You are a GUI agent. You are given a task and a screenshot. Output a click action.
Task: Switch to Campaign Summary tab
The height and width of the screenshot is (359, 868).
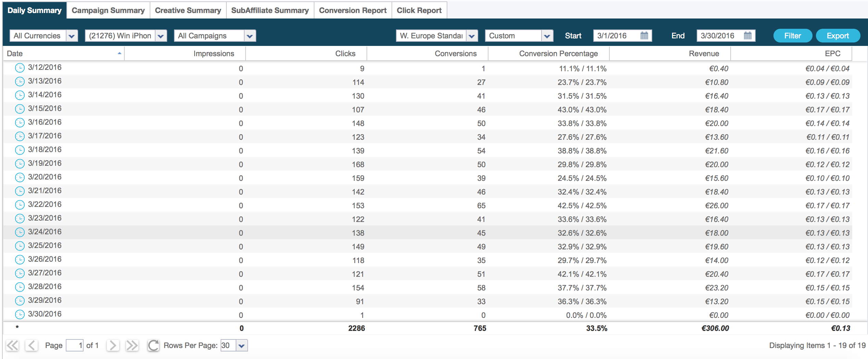(x=108, y=10)
